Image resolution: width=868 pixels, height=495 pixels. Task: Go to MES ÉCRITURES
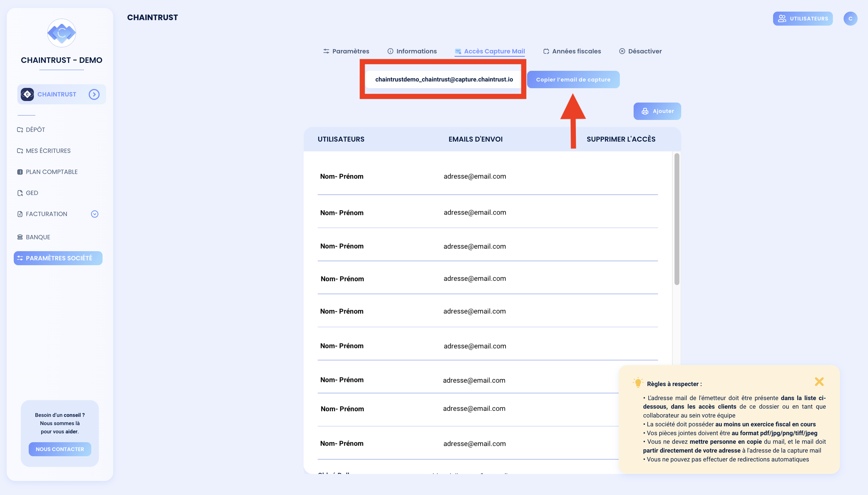click(x=44, y=151)
